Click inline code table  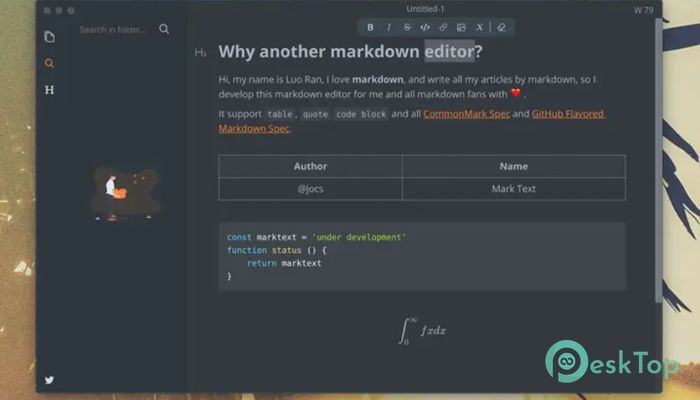point(280,114)
